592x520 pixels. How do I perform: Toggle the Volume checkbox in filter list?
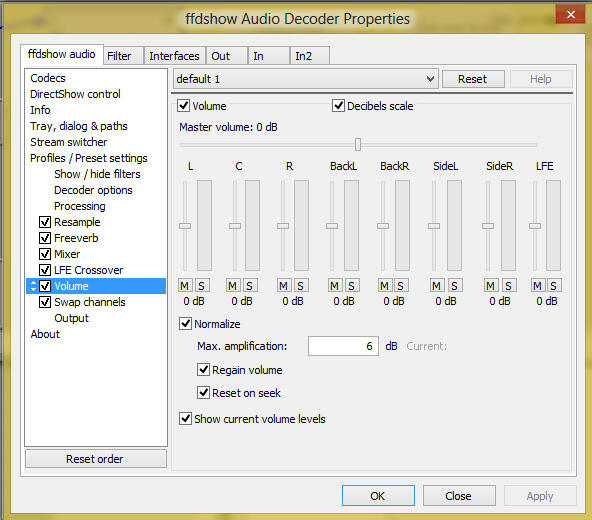[45, 286]
